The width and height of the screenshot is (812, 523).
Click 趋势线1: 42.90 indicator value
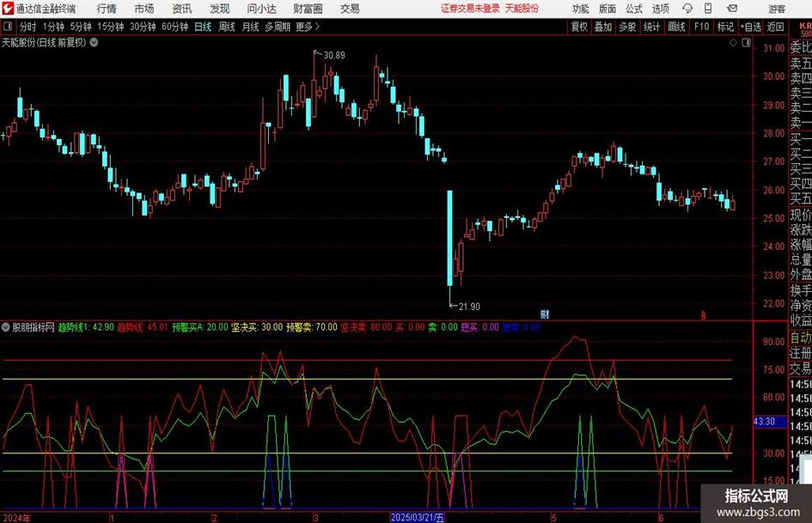[x=86, y=327]
